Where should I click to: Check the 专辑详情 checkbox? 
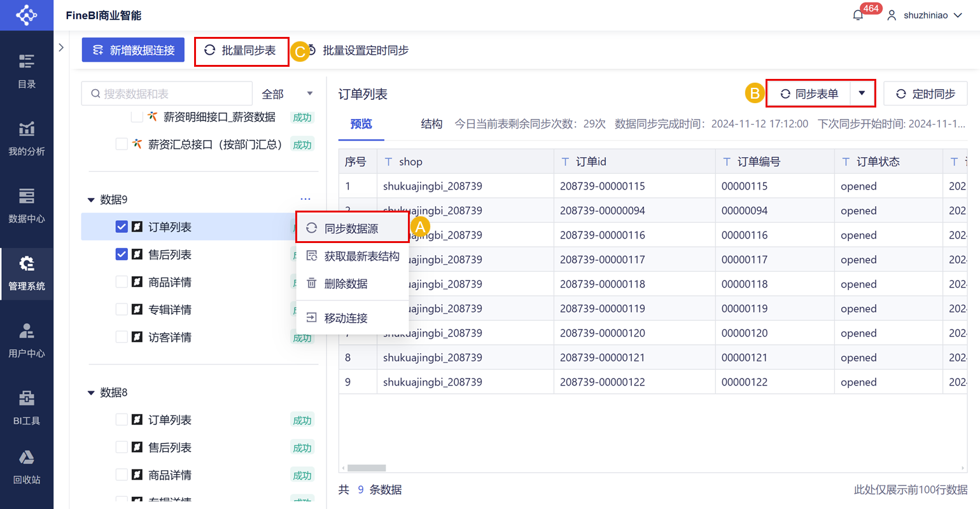pyautogui.click(x=122, y=309)
